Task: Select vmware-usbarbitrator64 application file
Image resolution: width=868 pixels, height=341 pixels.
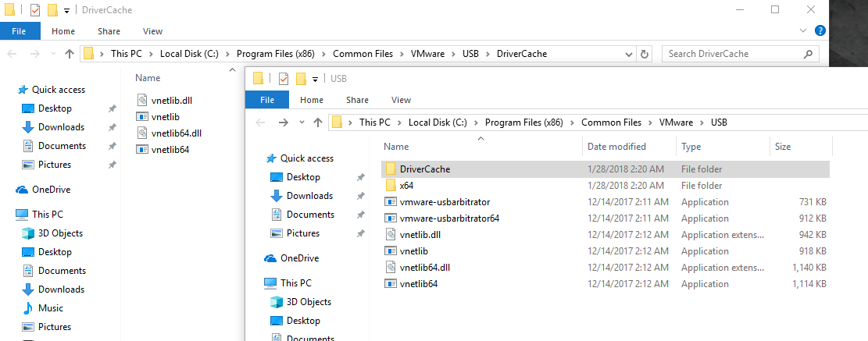Action: tap(449, 218)
